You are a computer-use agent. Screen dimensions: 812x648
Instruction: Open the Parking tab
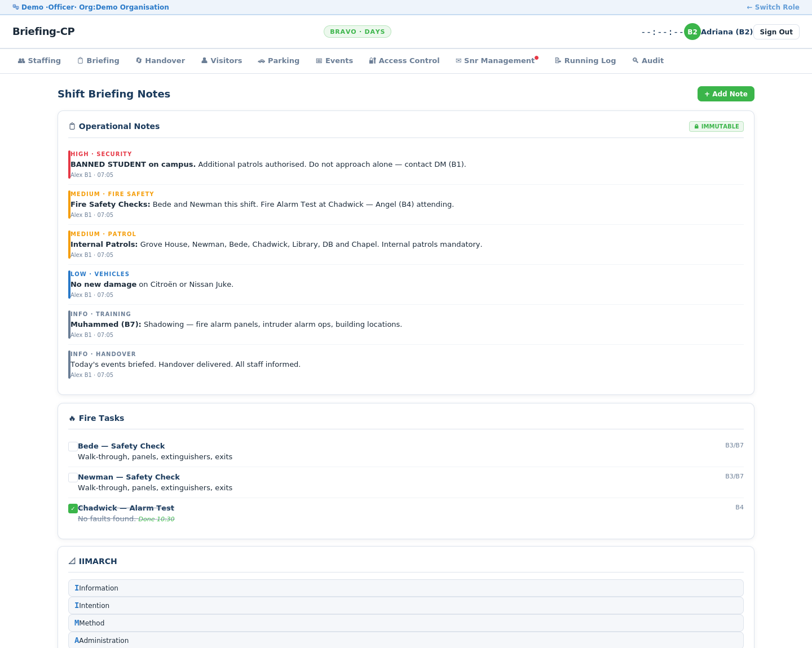coord(279,61)
